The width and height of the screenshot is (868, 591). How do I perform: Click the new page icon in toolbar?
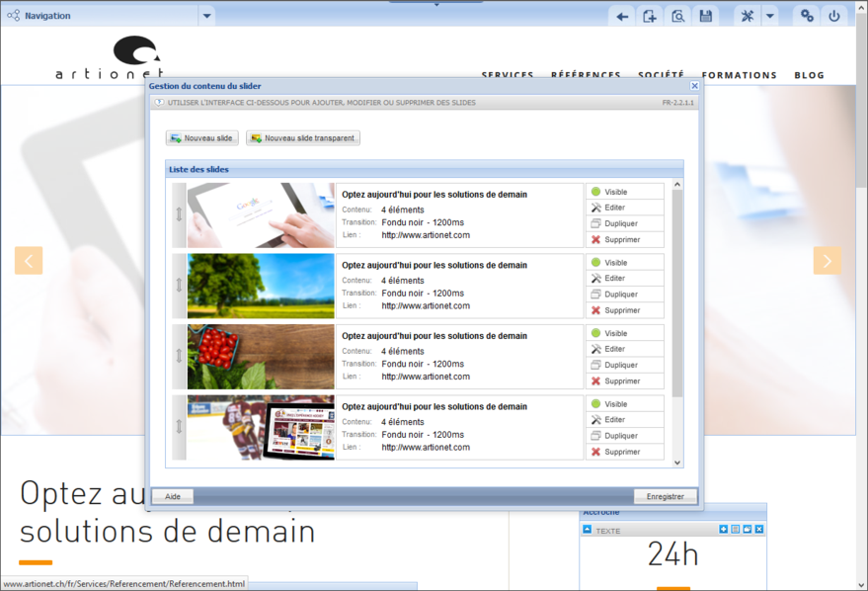(650, 16)
